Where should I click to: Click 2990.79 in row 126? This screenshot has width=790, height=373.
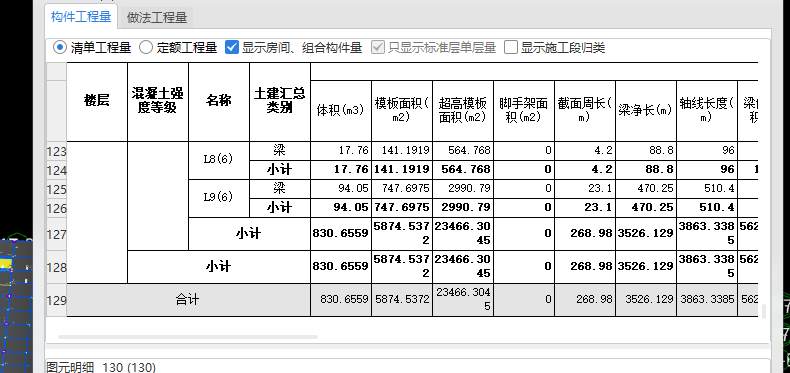pyautogui.click(x=463, y=208)
